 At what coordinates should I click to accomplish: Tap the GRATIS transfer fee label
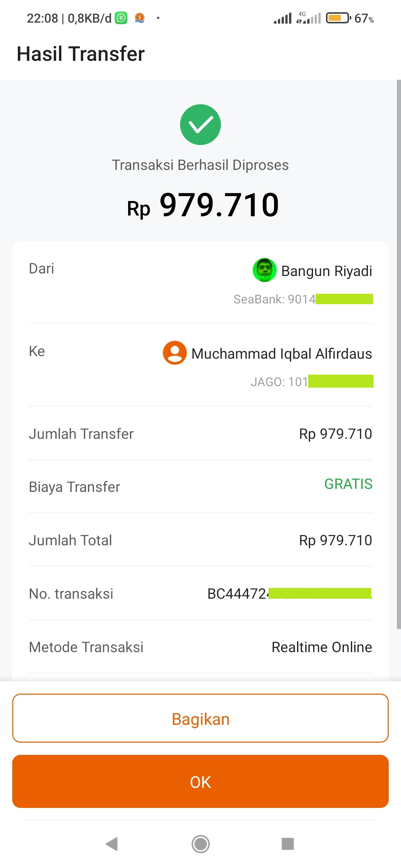coord(348,484)
